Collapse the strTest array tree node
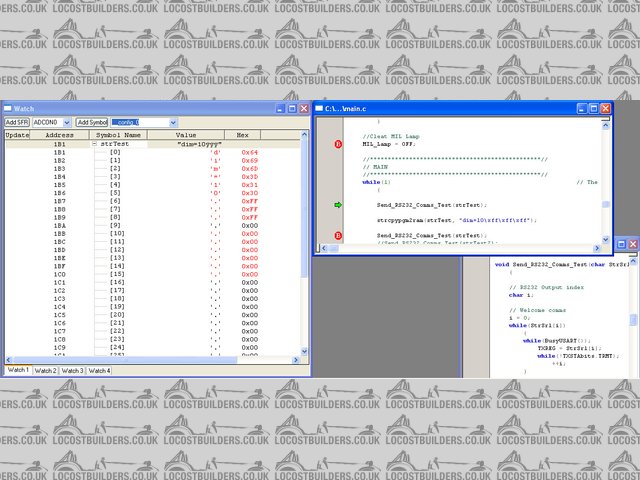This screenshot has height=480, width=640. [94, 144]
